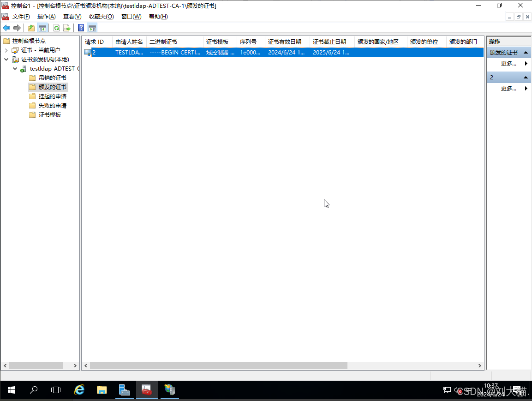Click the network icon in system tray
Viewport: 532px width, 401px height.
(447, 390)
